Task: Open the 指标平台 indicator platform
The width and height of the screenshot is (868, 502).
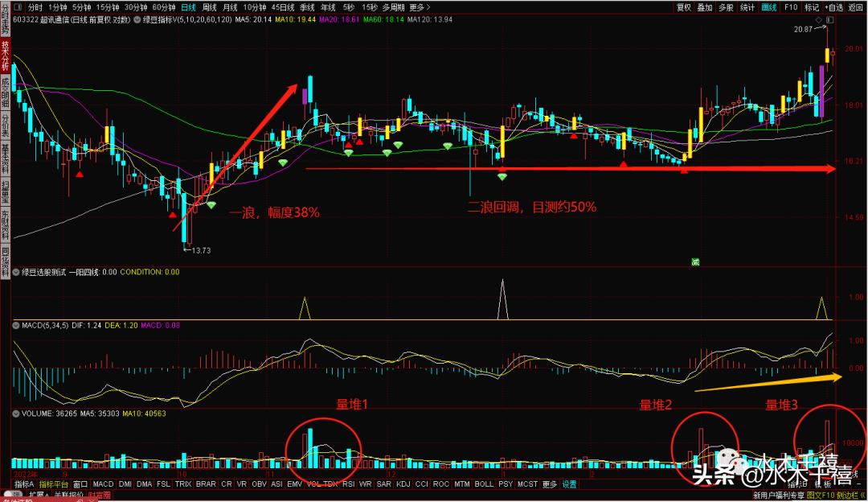Action: (x=54, y=483)
